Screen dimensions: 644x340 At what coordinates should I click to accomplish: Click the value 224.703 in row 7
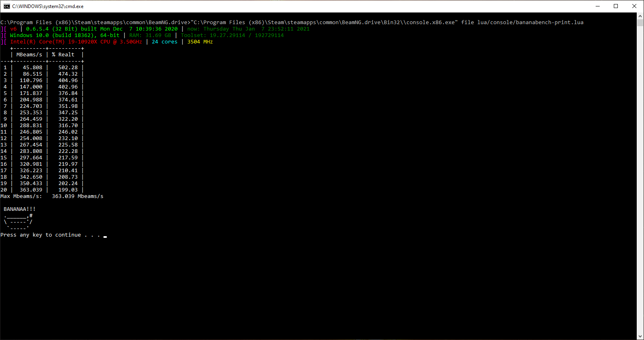point(31,106)
